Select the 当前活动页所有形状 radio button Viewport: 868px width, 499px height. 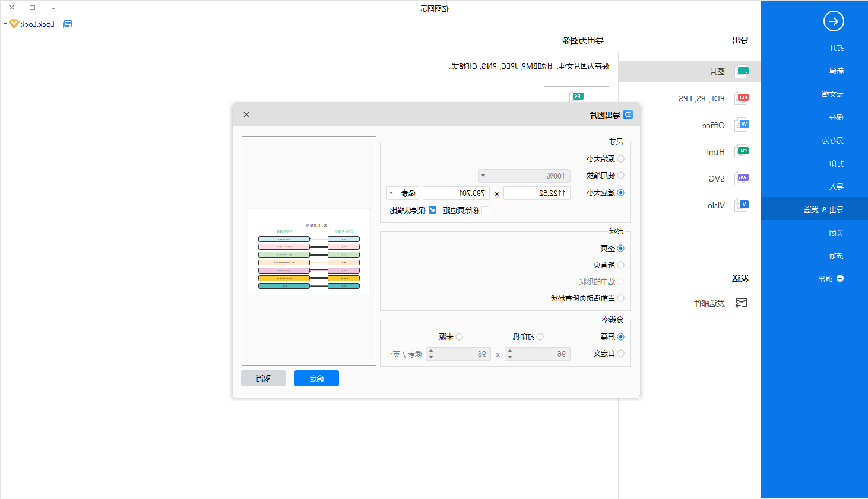coord(620,298)
